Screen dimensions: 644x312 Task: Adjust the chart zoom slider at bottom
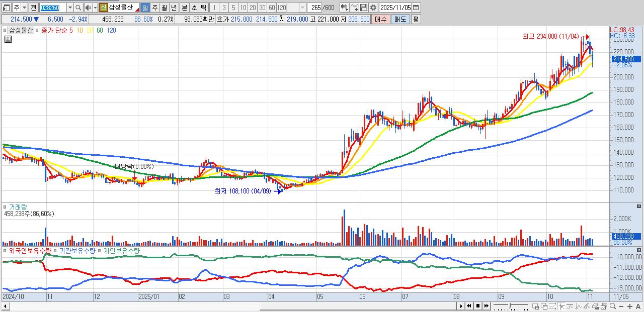[x=510, y=306]
